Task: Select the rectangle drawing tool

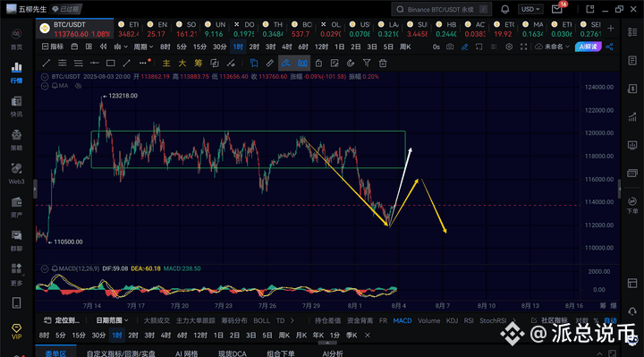Action: (x=111, y=64)
